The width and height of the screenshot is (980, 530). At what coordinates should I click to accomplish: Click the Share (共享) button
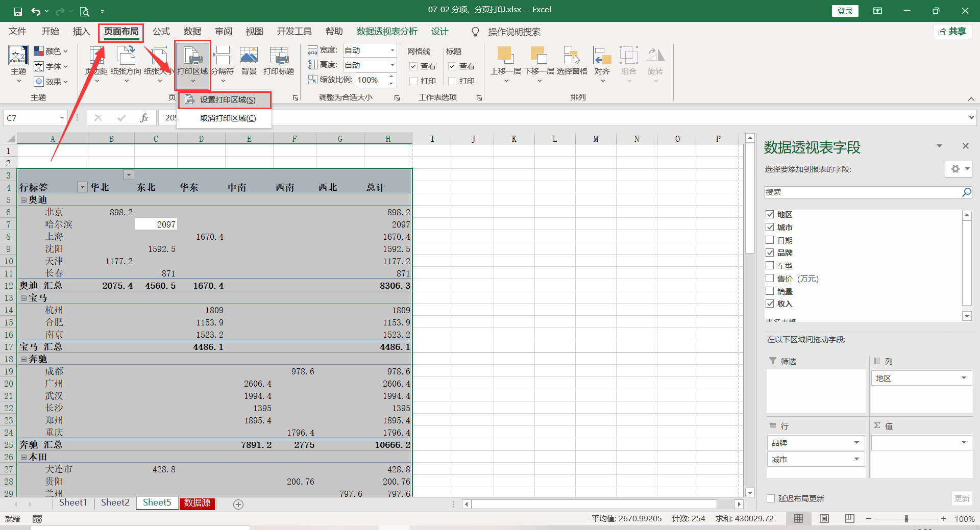point(952,32)
